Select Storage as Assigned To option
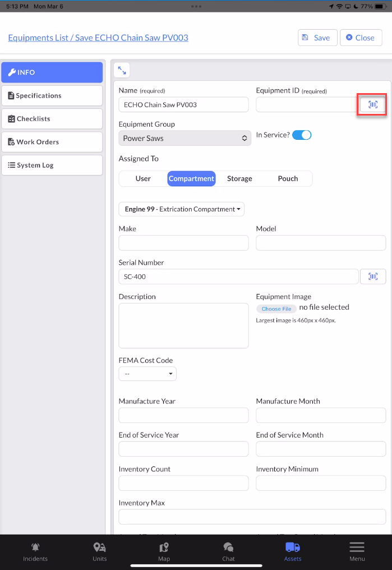Image resolution: width=392 pixels, height=570 pixels. tap(239, 179)
